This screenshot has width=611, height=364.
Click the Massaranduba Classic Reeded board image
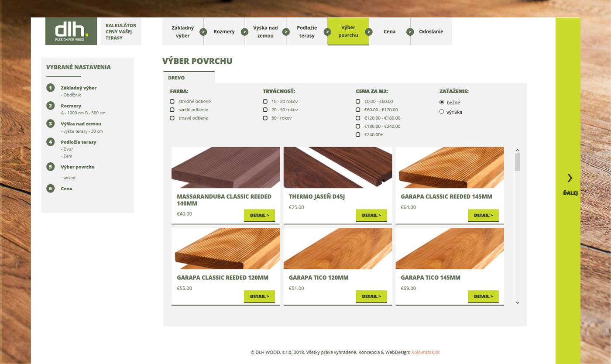[226, 167]
